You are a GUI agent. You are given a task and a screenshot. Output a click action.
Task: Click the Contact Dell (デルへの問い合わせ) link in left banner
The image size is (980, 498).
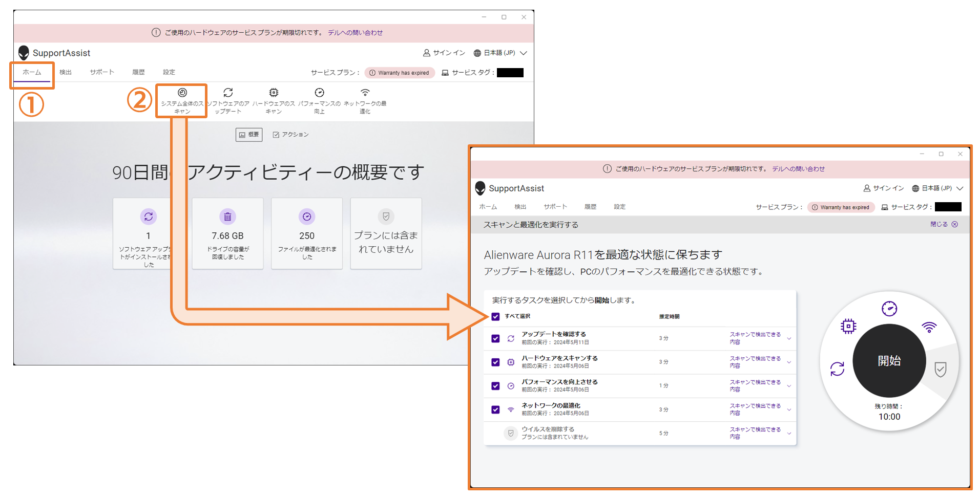[x=355, y=33]
